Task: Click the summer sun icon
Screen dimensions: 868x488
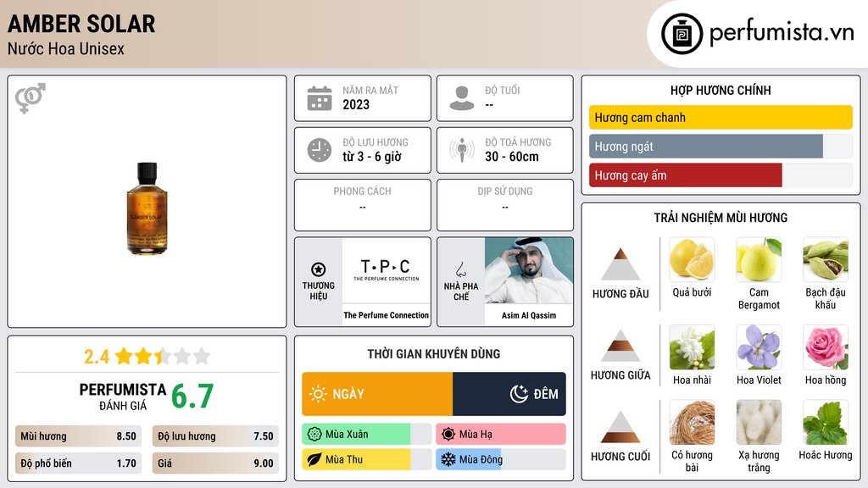Action: 448,435
